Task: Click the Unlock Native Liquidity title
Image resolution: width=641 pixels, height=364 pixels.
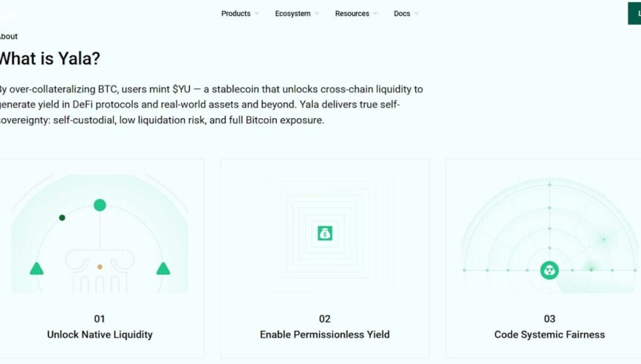Action: [100, 335]
